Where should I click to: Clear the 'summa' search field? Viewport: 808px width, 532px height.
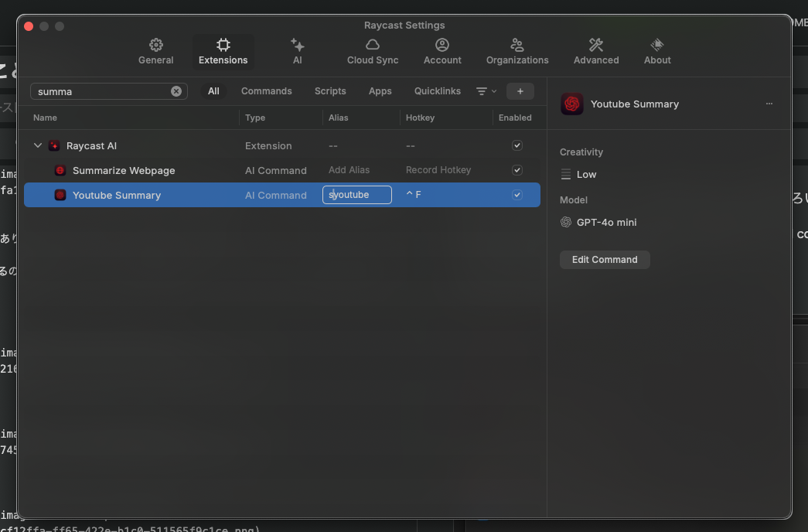click(x=176, y=91)
